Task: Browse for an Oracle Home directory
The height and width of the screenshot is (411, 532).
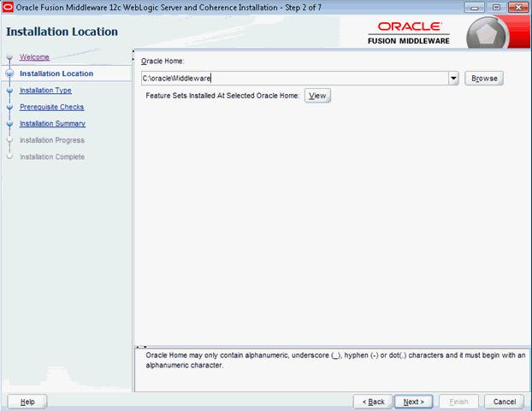Action: coord(484,79)
